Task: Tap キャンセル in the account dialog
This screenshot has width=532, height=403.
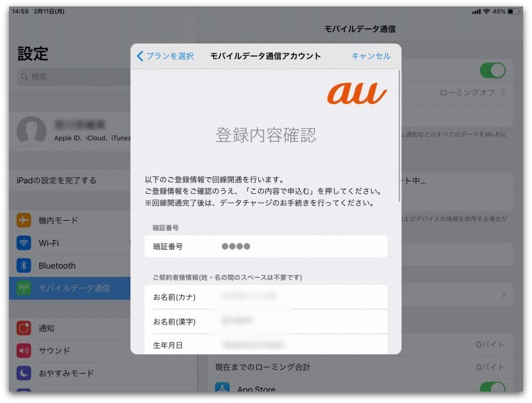Action: 371,56
